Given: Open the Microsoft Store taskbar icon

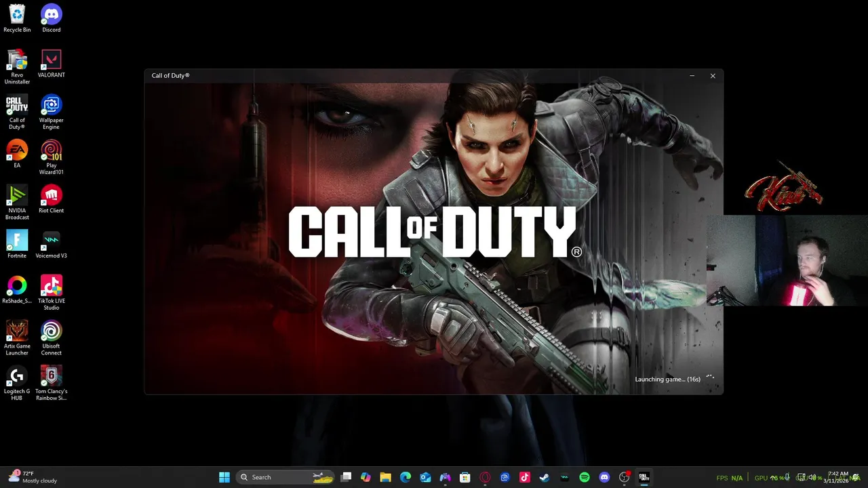Looking at the screenshot, I should click(465, 477).
